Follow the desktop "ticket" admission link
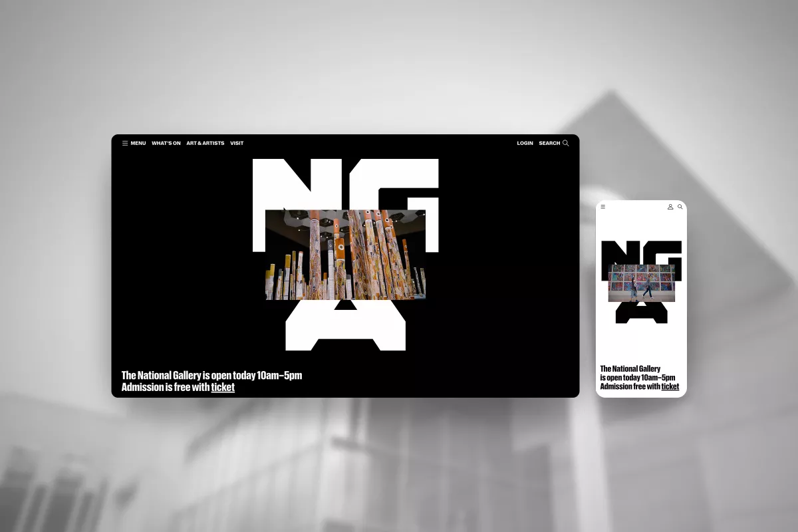The width and height of the screenshot is (798, 532). (223, 387)
